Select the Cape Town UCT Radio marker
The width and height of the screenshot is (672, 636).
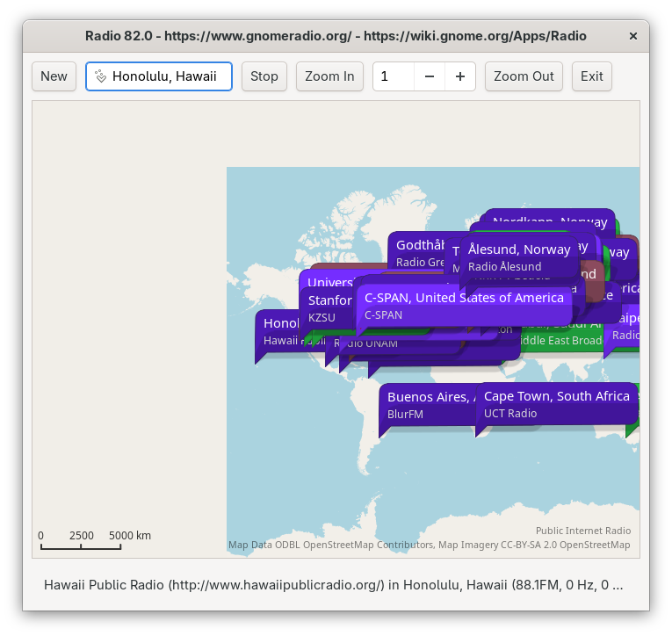pos(557,404)
